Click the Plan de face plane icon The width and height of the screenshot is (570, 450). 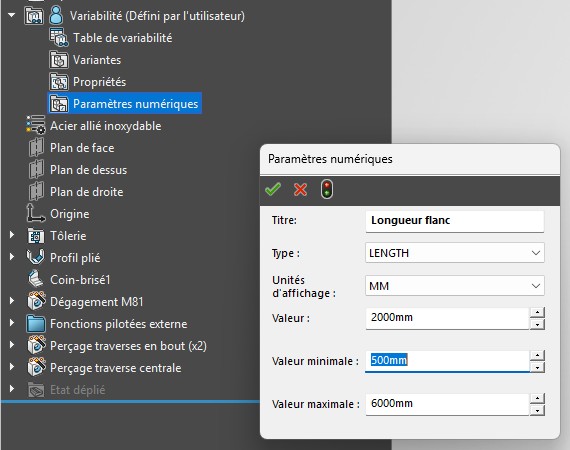[x=36, y=148]
